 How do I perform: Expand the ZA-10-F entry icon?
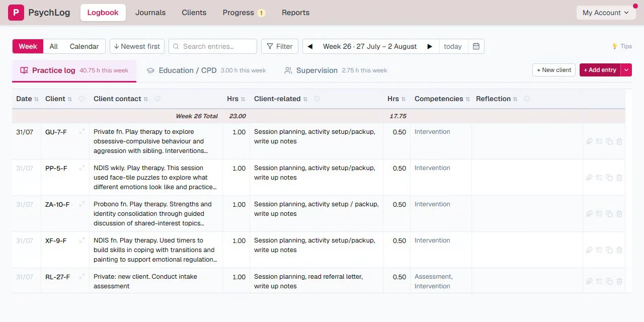(82, 204)
